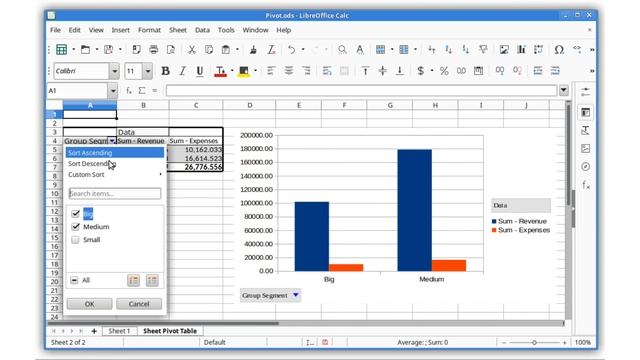Open the Name Box dropdown arrow
640x360 pixels.
[x=113, y=91]
